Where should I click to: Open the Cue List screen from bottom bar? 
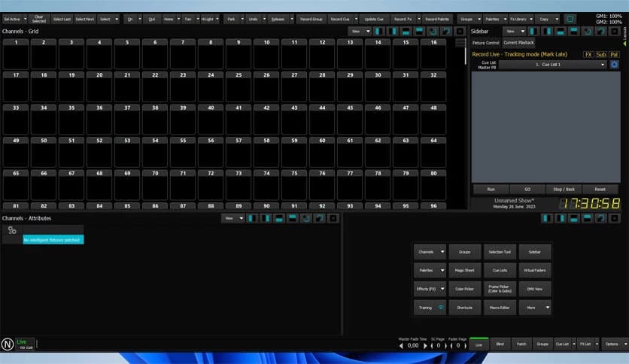(562, 344)
